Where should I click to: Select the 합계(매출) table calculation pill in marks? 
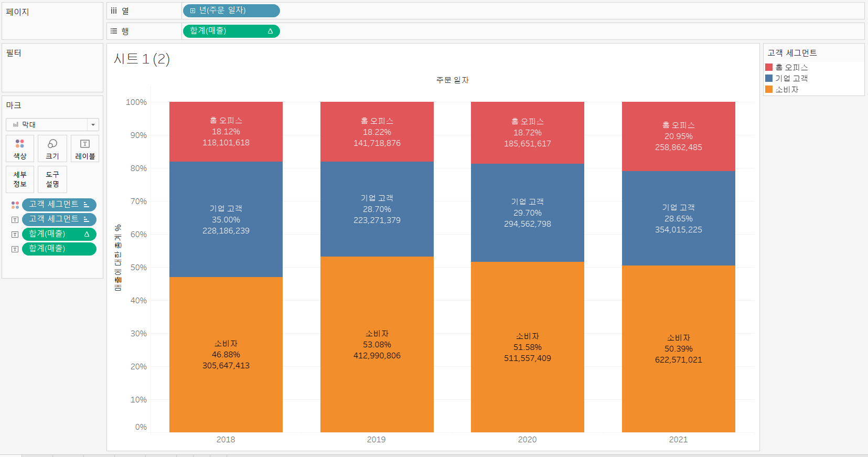tap(59, 234)
